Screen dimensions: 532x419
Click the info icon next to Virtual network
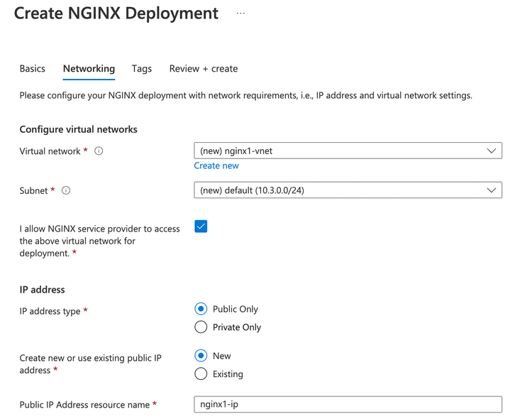[99, 151]
